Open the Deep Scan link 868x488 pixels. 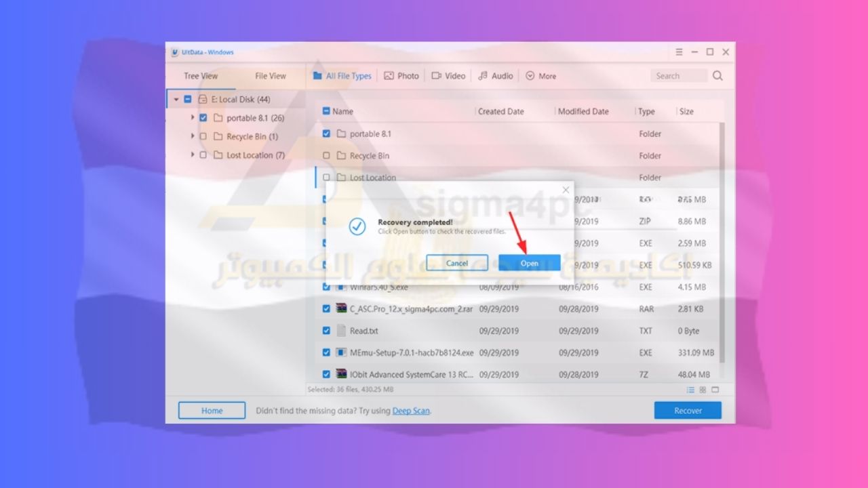(411, 411)
